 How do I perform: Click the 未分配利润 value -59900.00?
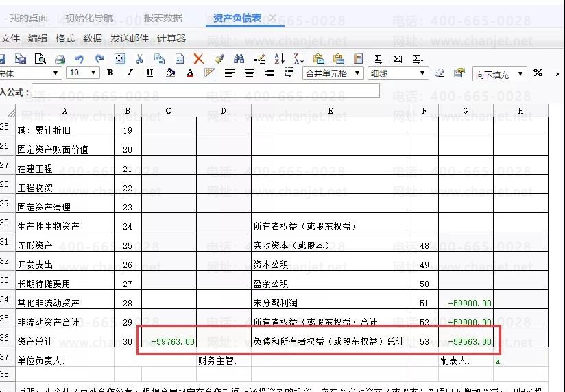pyautogui.click(x=466, y=299)
